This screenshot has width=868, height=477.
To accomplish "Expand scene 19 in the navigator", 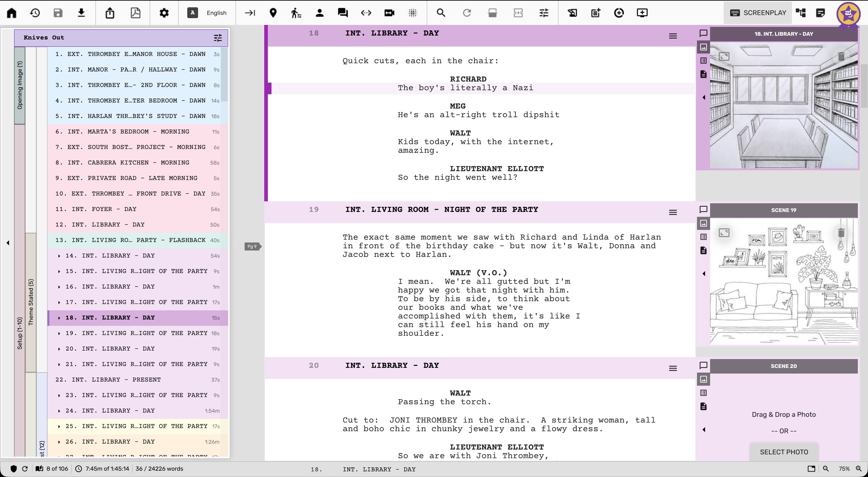I will click(59, 333).
